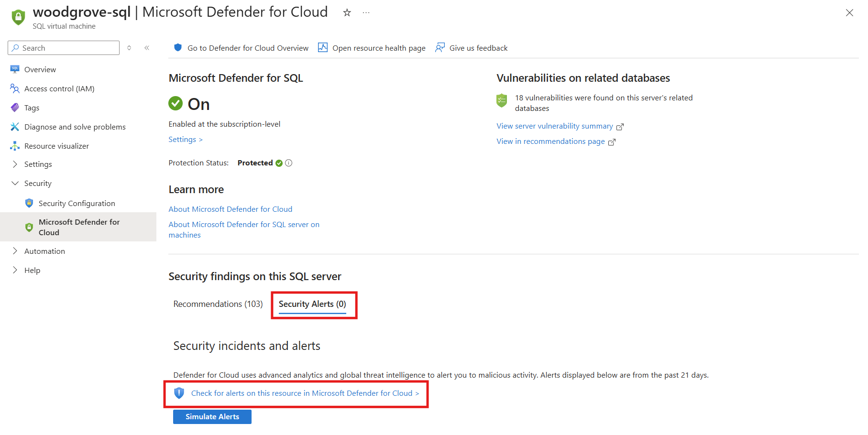Click the Overview SQL icon in sidebar
Viewport: 868px width, 435px height.
coord(15,69)
